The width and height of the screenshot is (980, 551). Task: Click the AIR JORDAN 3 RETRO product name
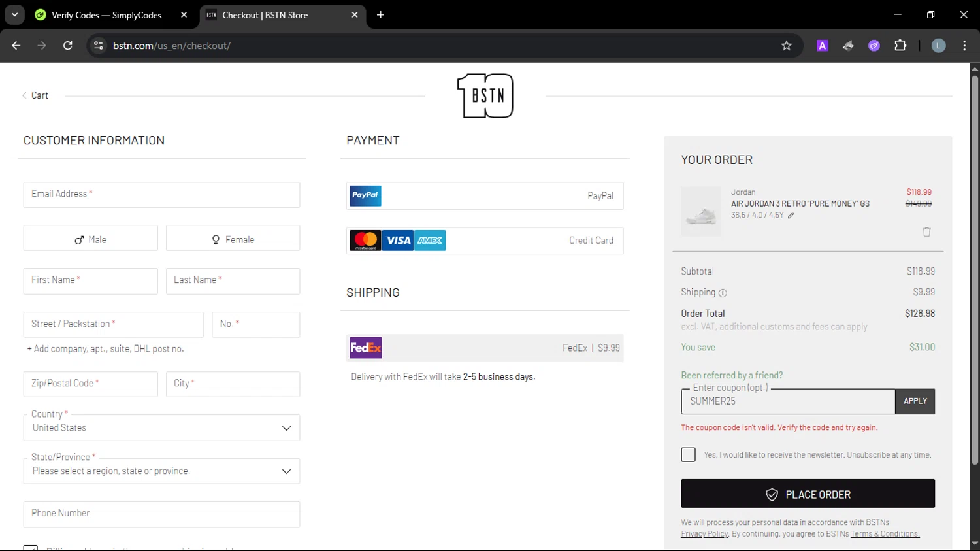pos(800,204)
